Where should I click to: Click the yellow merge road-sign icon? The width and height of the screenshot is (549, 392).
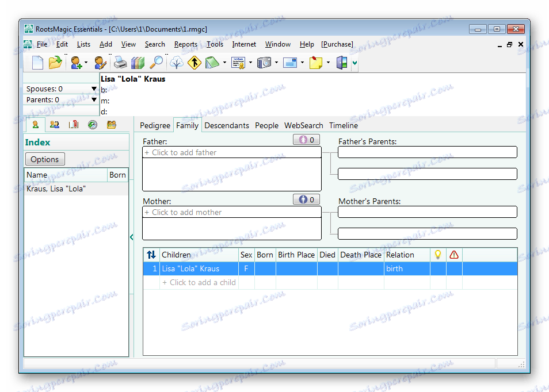[x=195, y=63]
